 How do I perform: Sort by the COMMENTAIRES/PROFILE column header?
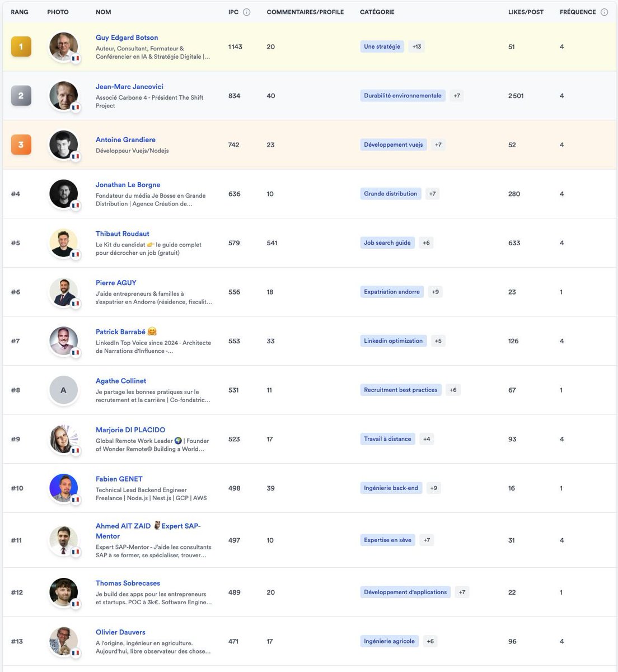click(305, 12)
